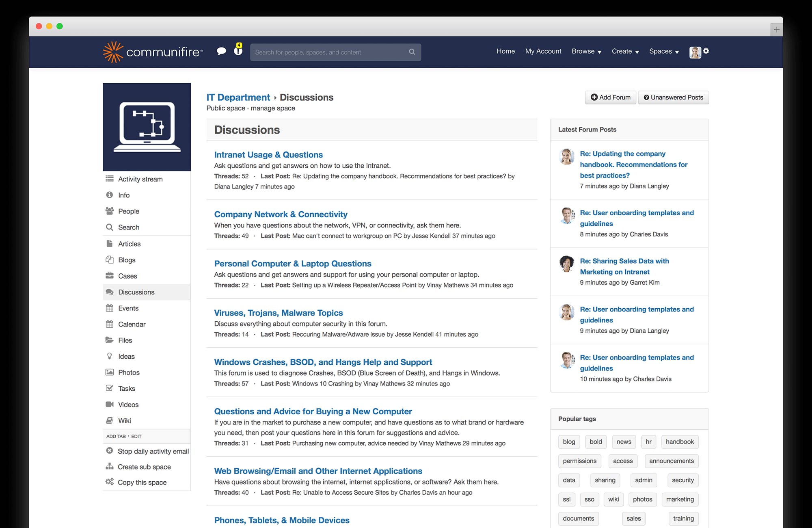Click the Ideas lightbulb icon

click(110, 356)
